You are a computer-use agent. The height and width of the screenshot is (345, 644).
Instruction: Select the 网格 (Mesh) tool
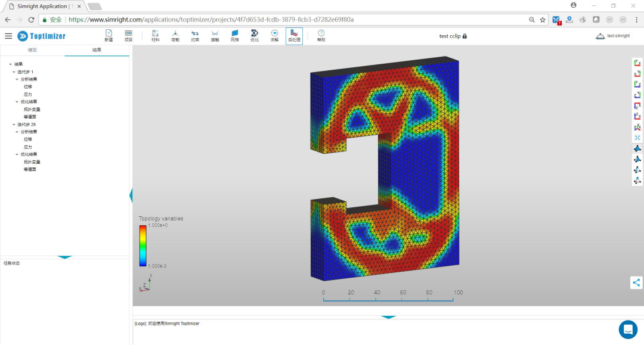tap(234, 36)
